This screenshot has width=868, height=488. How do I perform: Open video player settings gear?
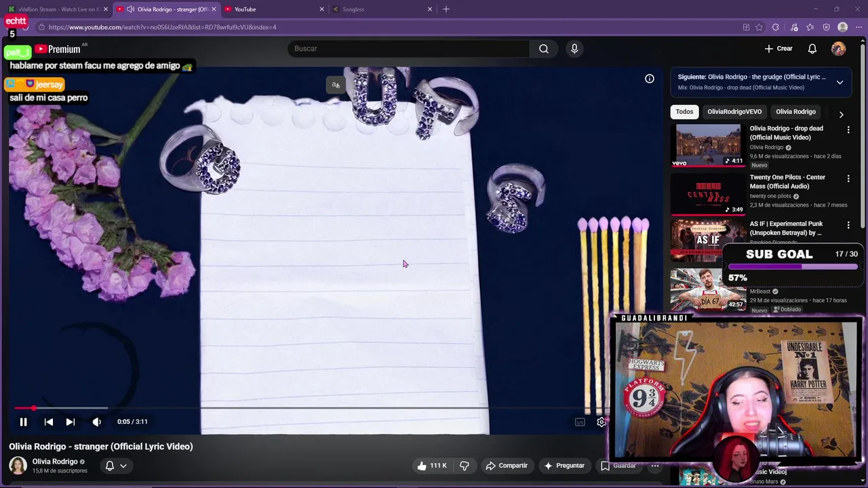(601, 422)
